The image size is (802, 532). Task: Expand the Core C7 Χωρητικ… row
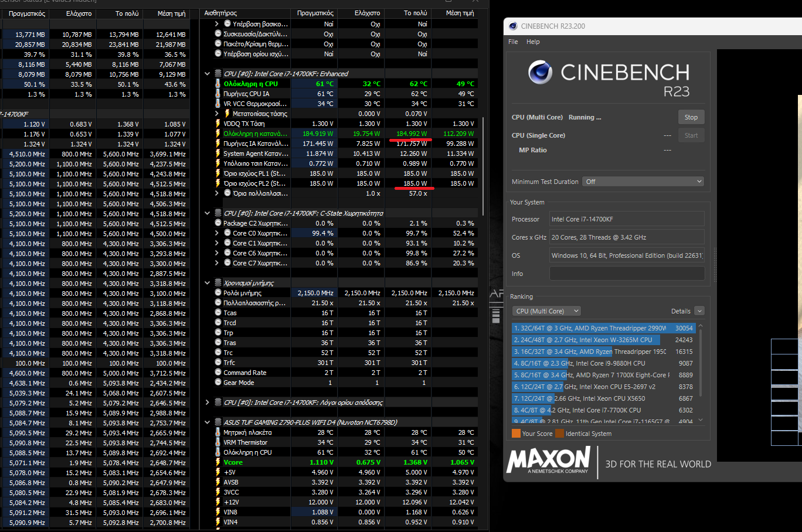pos(217,263)
